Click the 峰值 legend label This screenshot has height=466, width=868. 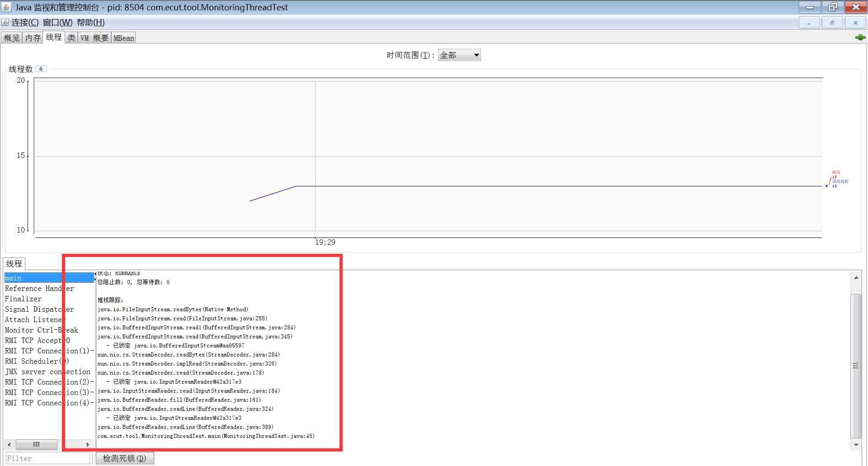pyautogui.click(x=836, y=172)
